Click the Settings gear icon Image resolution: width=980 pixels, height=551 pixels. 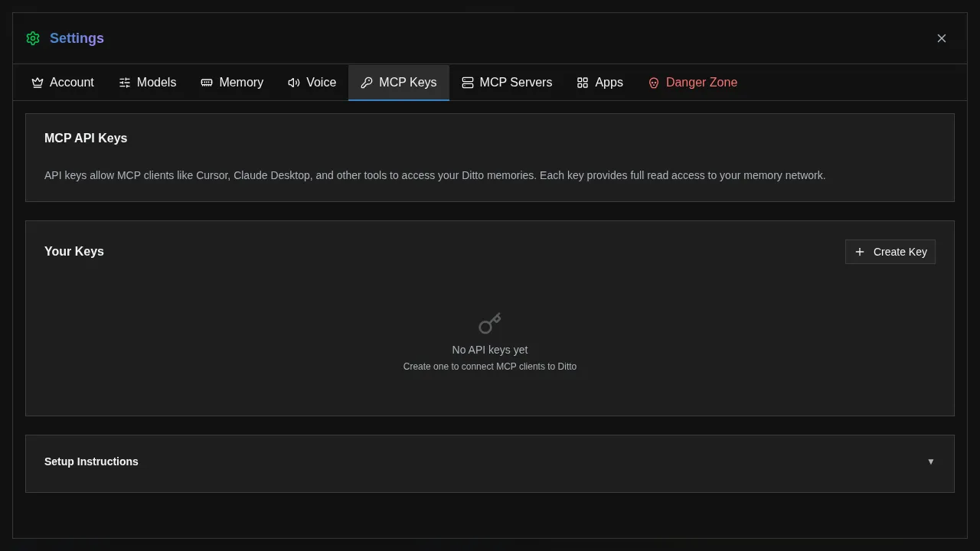coord(32,37)
